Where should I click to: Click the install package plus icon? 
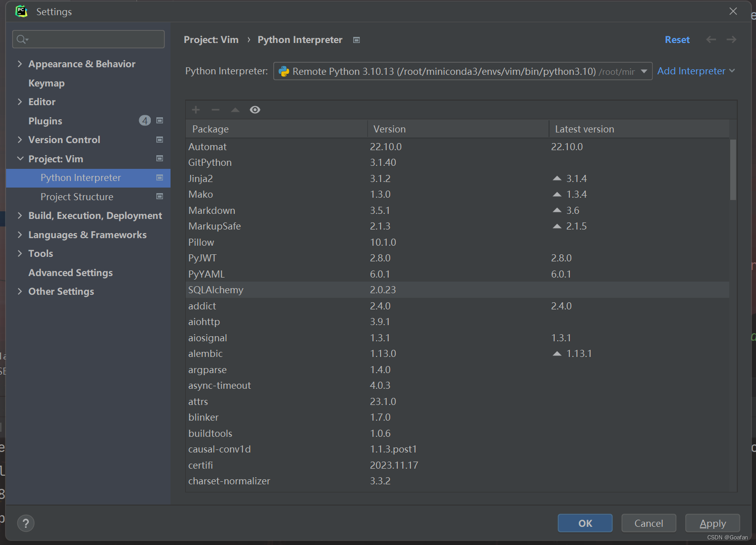point(196,109)
